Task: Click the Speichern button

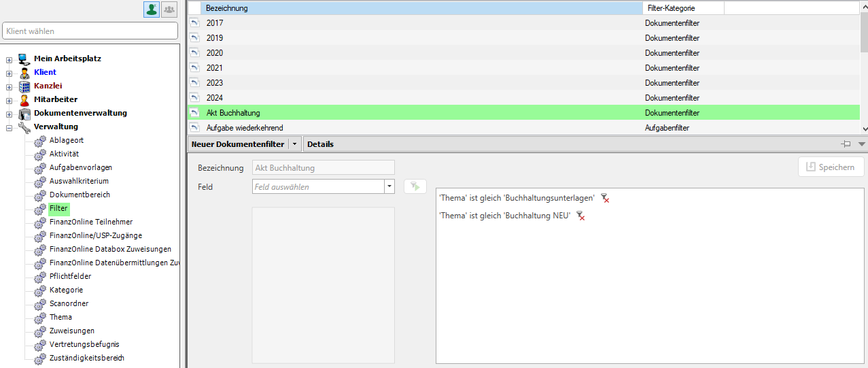Action: point(831,167)
